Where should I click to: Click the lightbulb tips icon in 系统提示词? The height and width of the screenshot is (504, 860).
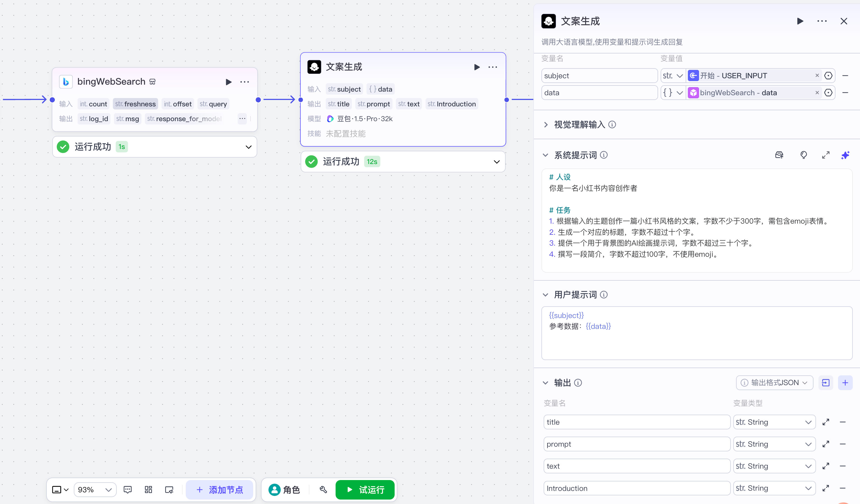[803, 155]
